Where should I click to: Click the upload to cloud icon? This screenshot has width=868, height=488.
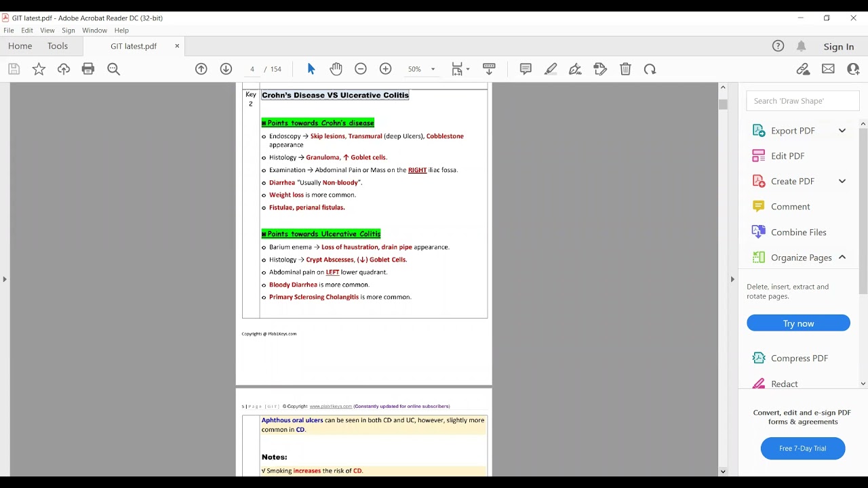click(x=64, y=69)
